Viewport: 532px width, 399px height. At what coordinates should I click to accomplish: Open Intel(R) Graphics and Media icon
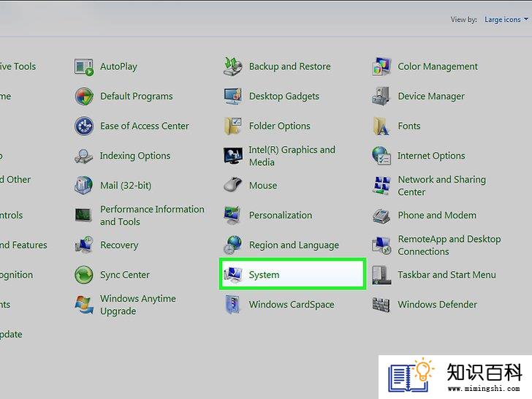(x=232, y=156)
